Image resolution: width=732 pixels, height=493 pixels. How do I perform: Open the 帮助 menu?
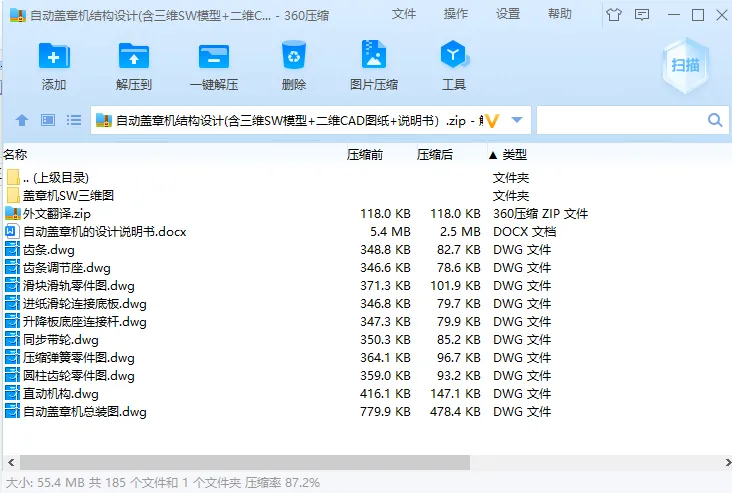[x=560, y=14]
